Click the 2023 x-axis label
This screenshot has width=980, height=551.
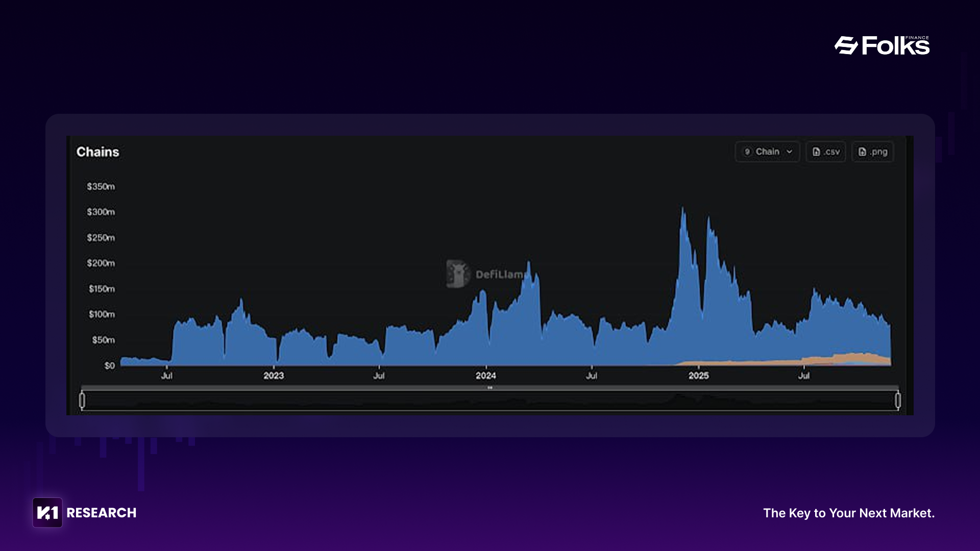274,376
